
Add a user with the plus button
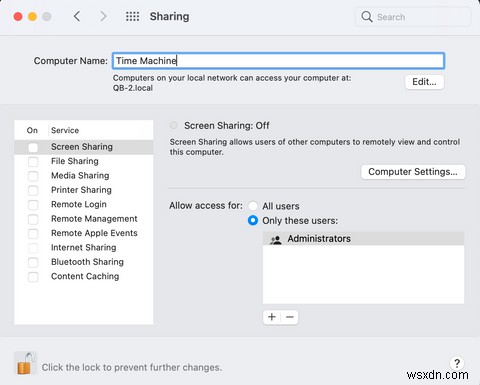[272, 317]
